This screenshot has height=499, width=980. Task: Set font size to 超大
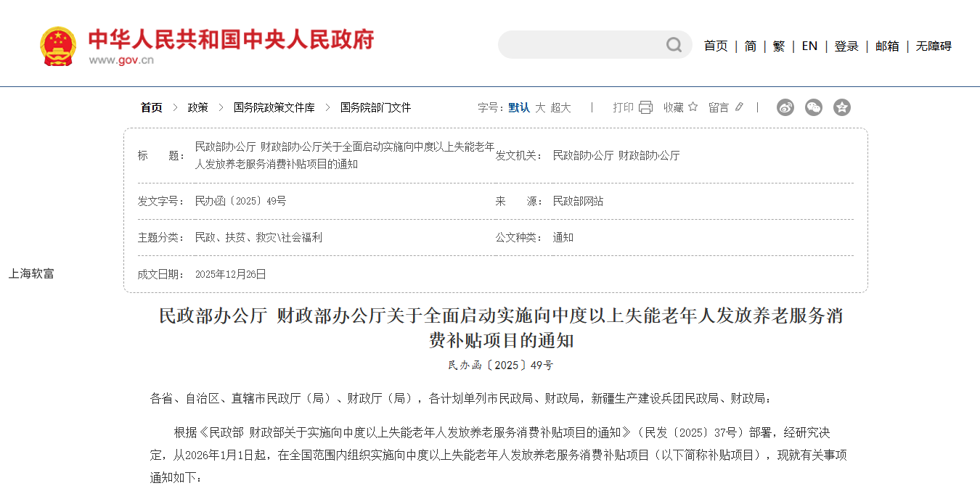(560, 107)
